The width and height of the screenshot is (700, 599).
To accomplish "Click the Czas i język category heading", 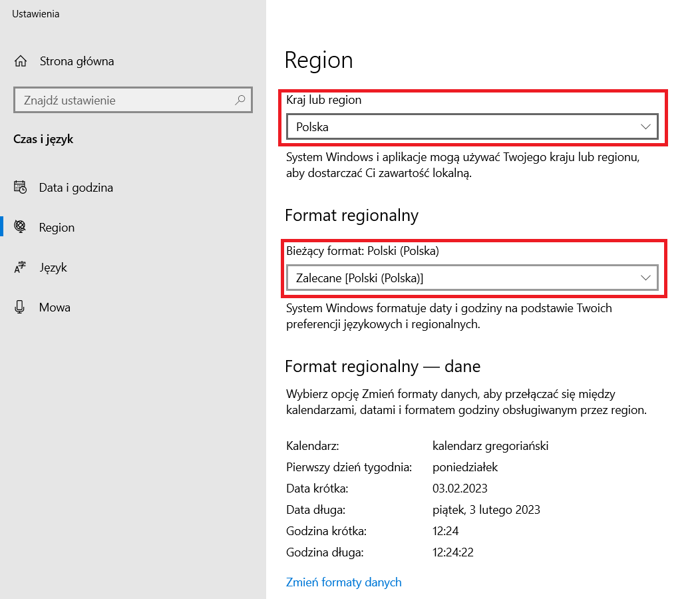I will pyautogui.click(x=43, y=140).
